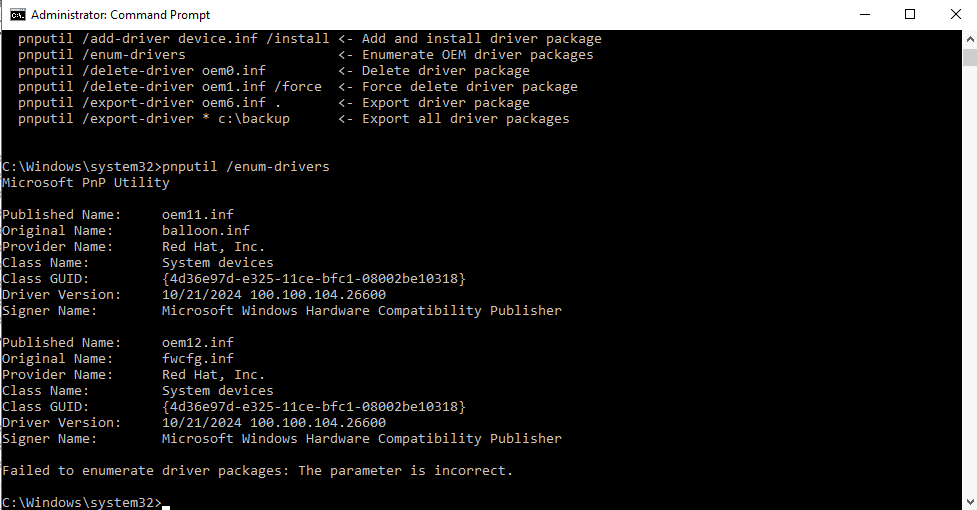Viewport: 977px width, 510px height.
Task: Click the first "Red Hat, Inc." provider name
Action: click(214, 247)
